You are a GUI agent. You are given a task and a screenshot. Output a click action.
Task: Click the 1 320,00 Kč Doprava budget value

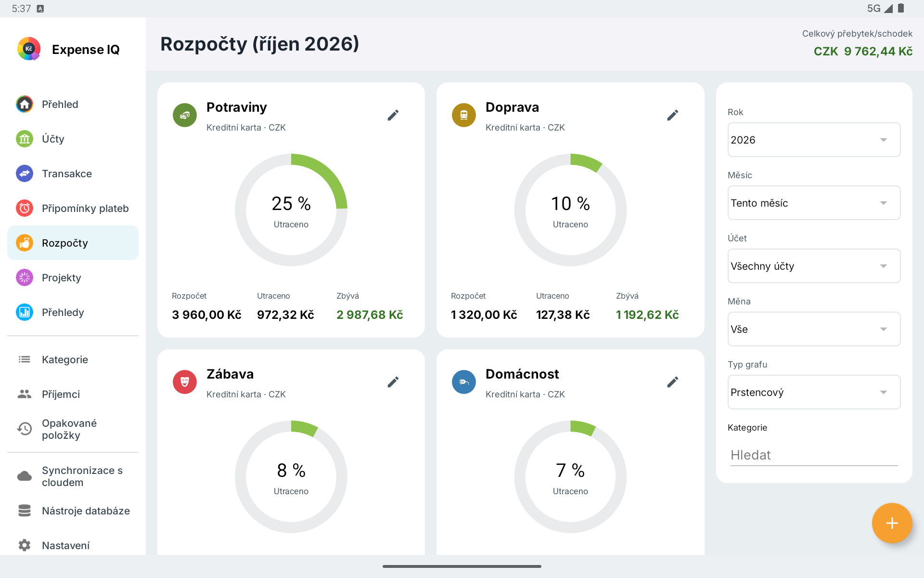pyautogui.click(x=484, y=315)
